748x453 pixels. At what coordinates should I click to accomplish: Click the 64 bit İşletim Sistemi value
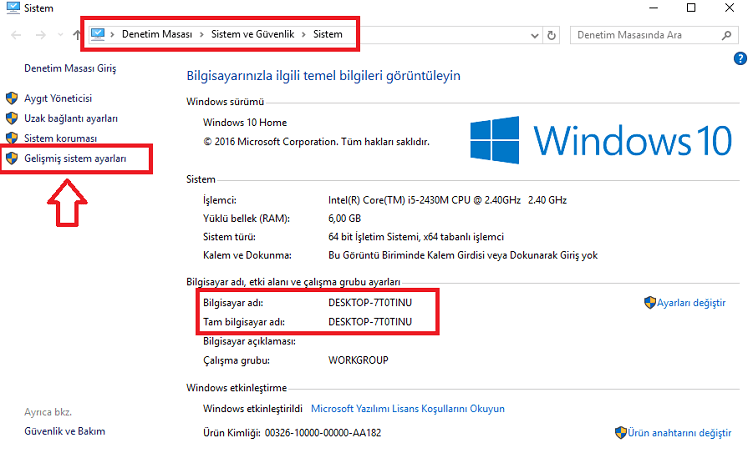(x=416, y=237)
